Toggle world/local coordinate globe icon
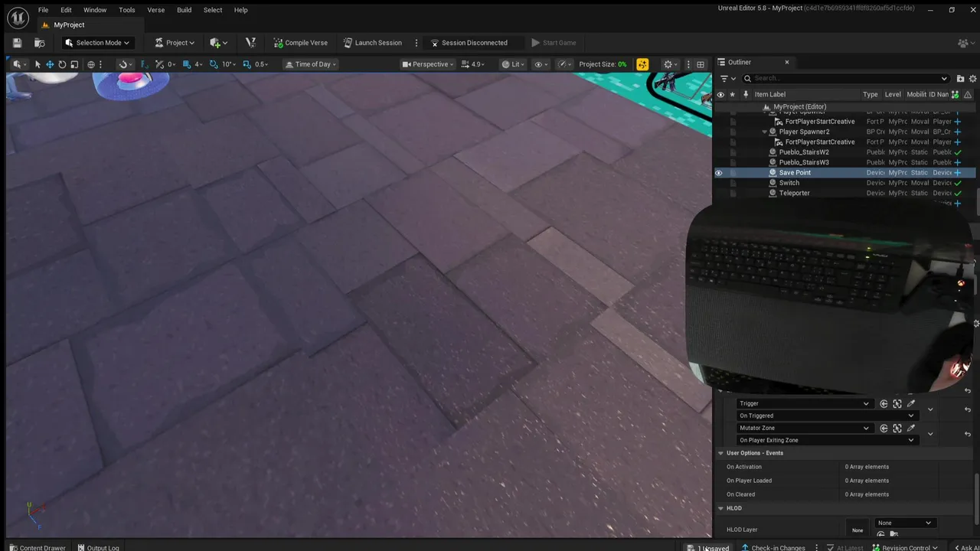Screen dimensions: 980x551 point(91,64)
